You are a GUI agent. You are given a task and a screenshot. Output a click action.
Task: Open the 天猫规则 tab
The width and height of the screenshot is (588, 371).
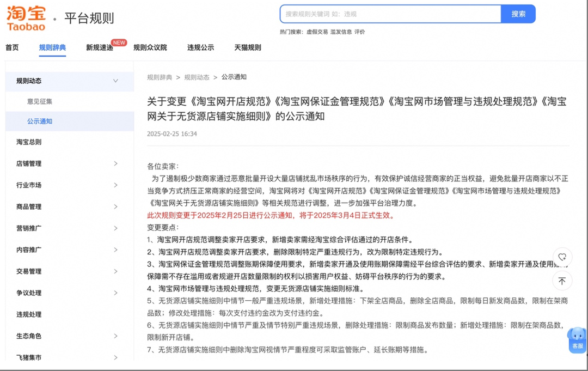coord(248,47)
